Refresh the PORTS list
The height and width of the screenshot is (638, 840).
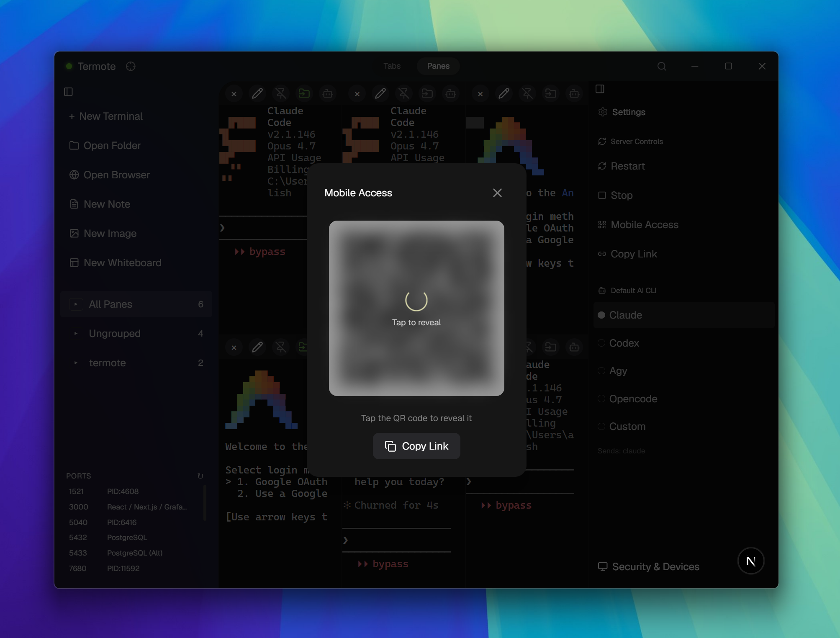click(x=200, y=476)
